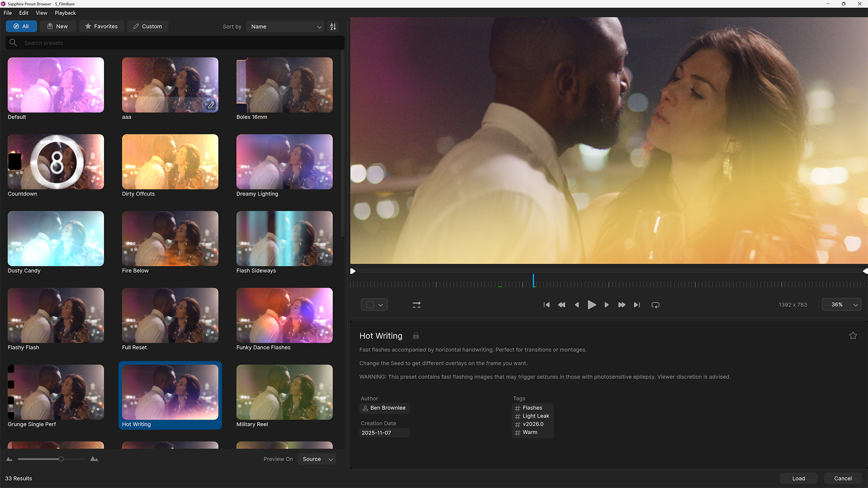Toggle the sort order icon
Viewport: 868px width, 488px height.
pos(333,27)
